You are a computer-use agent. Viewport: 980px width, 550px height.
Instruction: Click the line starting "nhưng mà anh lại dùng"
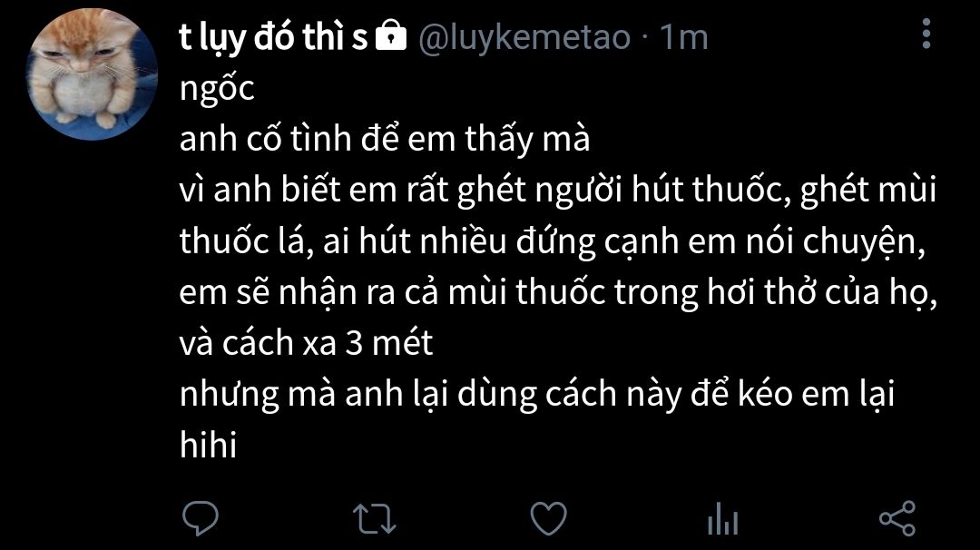point(537,395)
